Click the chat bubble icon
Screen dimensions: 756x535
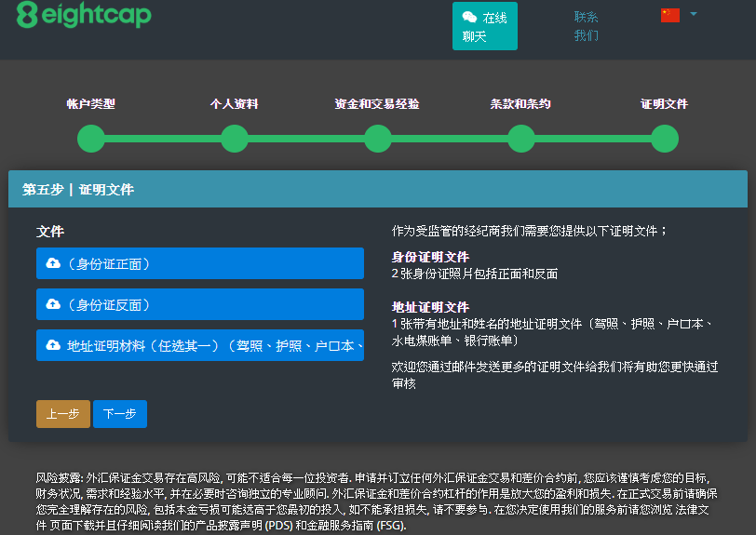470,18
